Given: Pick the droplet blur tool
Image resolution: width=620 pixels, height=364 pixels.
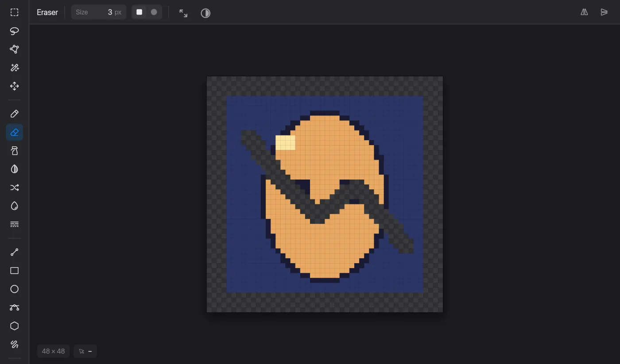Looking at the screenshot, I should click(15, 206).
